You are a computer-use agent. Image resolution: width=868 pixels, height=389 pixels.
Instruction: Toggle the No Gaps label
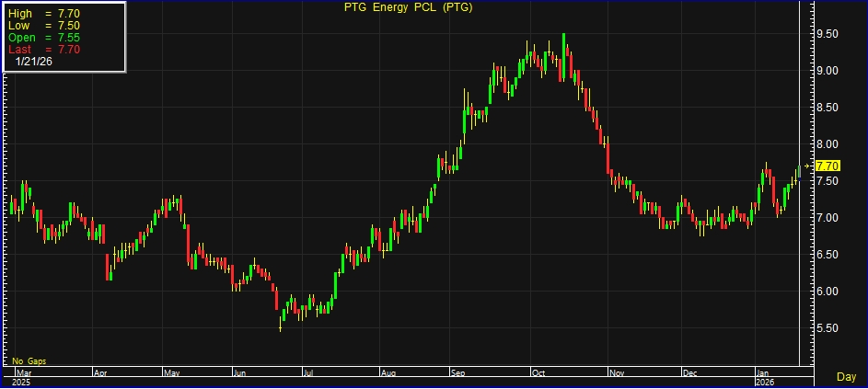[x=29, y=360]
